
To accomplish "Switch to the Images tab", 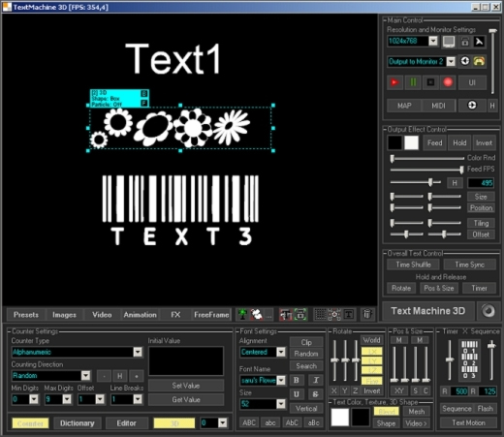I will point(64,315).
